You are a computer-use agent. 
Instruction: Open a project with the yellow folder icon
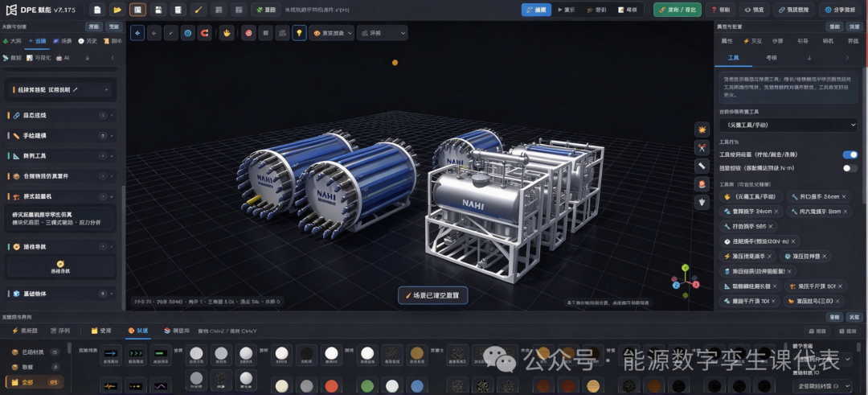point(117,10)
